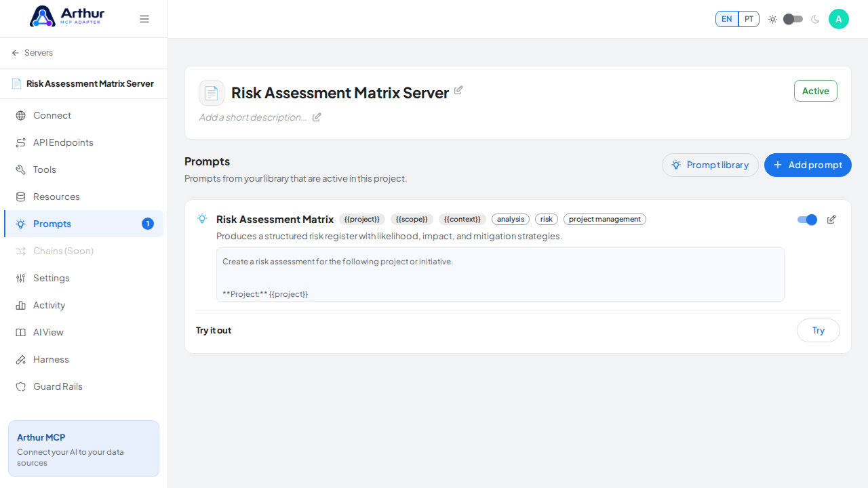
Task: Switch language to PT
Action: click(x=749, y=19)
